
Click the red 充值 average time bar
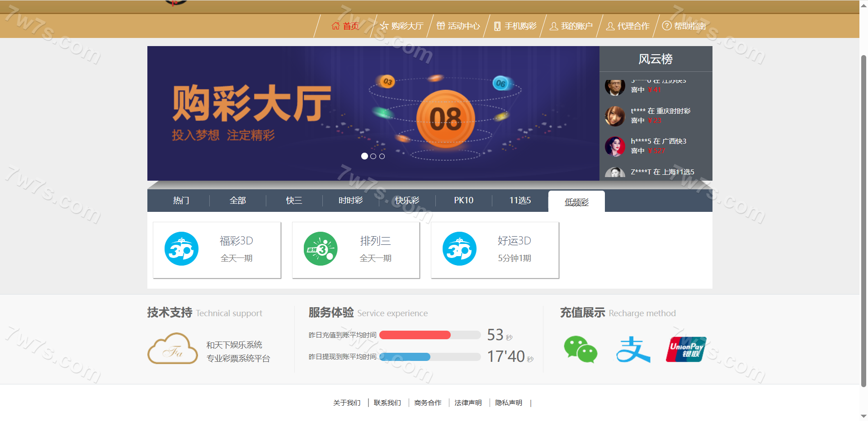point(415,335)
